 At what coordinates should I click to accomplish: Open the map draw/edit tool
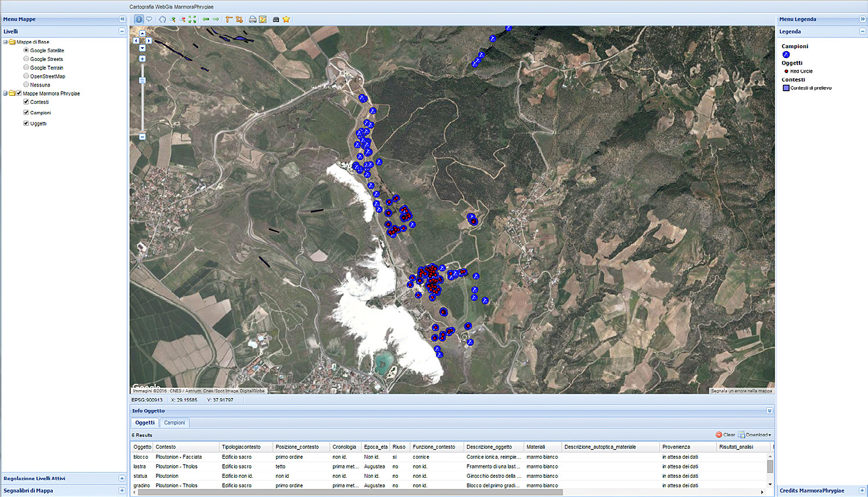pyautogui.click(x=263, y=19)
